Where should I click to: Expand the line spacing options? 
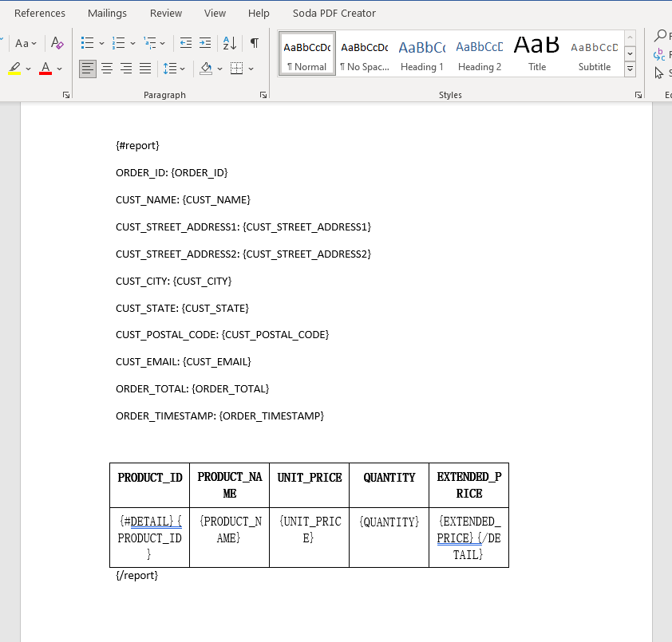[173, 69]
